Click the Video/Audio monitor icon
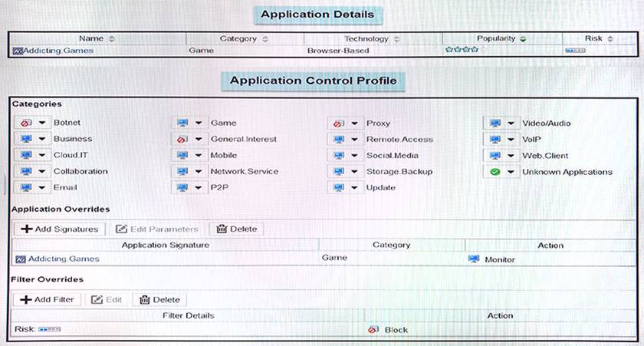The image size is (644, 346). 495,123
